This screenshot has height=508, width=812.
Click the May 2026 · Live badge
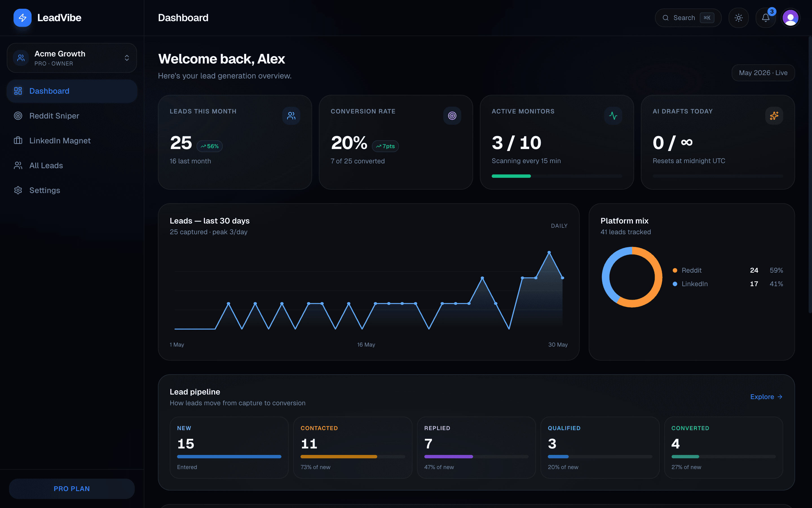click(x=763, y=73)
